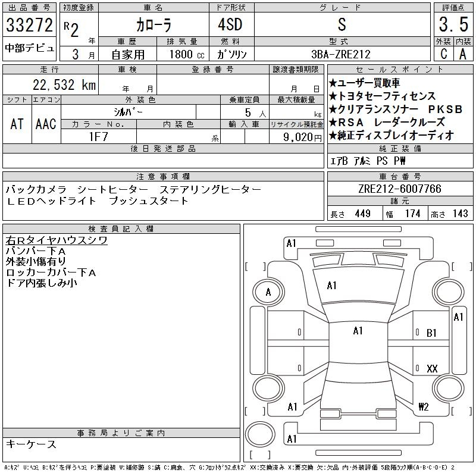
Task: Select the width value 174
Action: (412, 214)
